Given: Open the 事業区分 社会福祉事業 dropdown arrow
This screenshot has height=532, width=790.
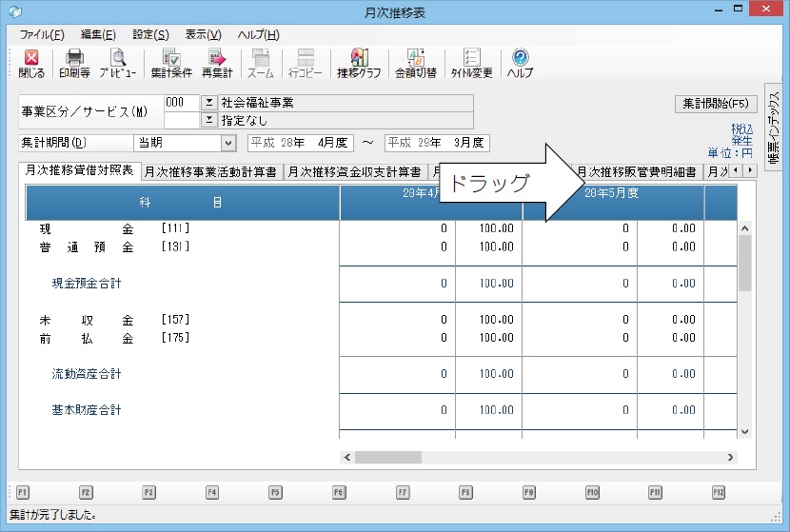Looking at the screenshot, I should [209, 103].
